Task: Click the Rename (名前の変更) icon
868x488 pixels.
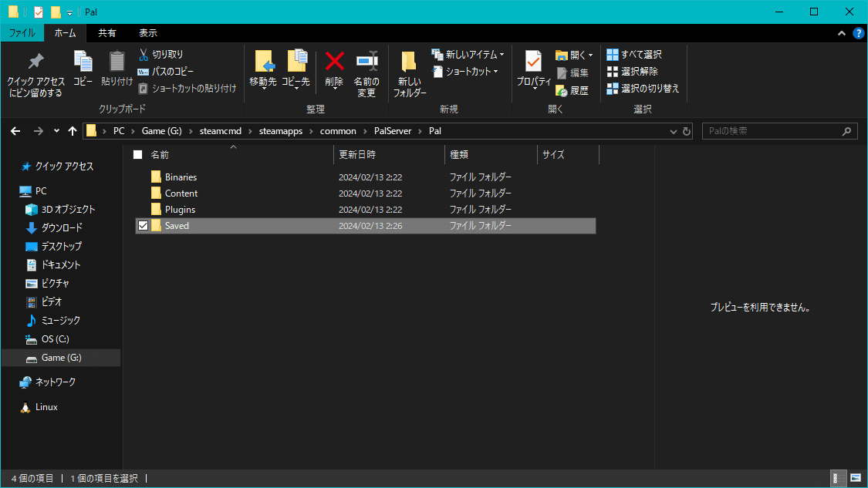Action: click(x=366, y=62)
